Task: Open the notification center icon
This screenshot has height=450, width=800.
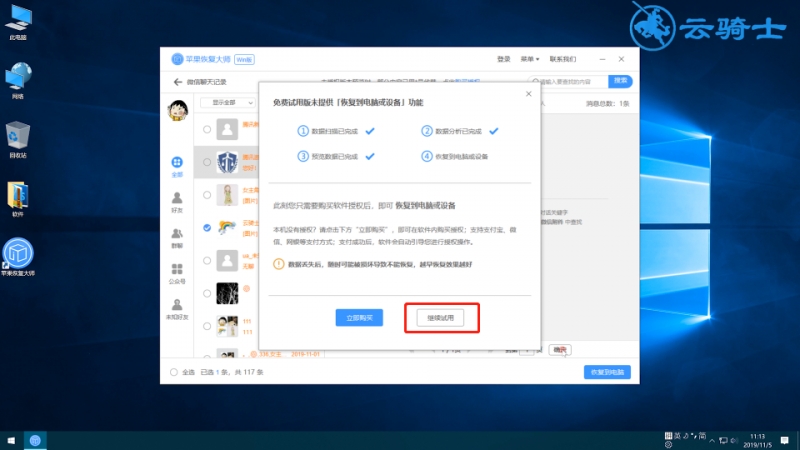Action: point(785,440)
